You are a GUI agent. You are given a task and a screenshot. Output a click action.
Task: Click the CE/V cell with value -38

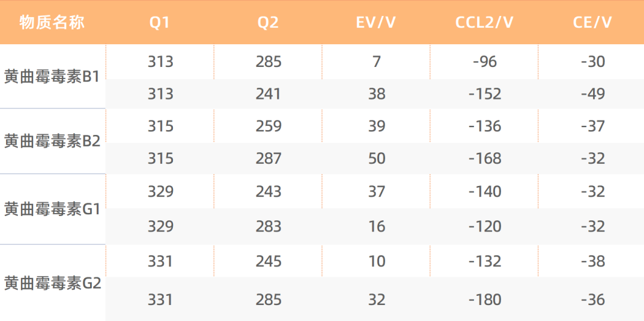coord(592,261)
